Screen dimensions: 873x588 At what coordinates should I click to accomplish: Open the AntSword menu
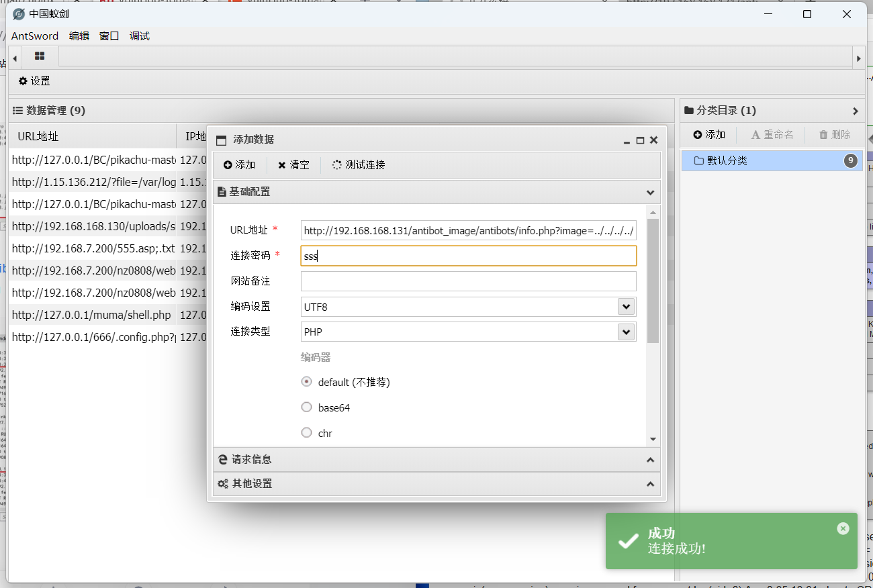[35, 36]
